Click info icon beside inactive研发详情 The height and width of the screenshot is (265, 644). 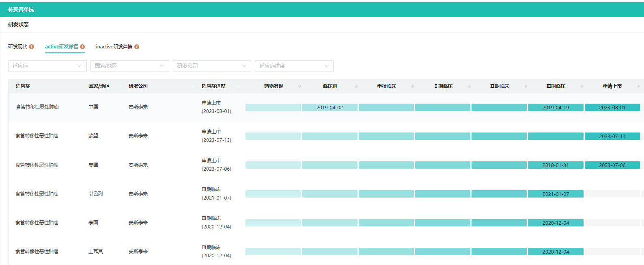[x=137, y=47]
